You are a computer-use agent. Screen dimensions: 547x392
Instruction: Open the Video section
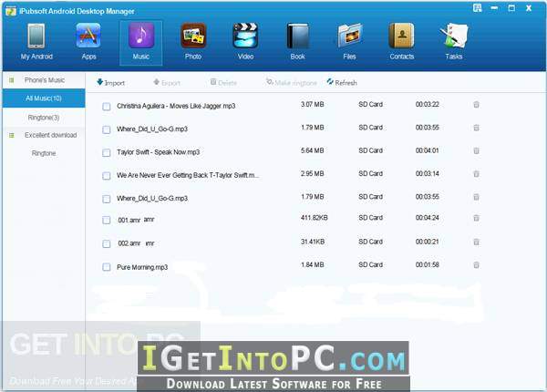click(x=245, y=42)
